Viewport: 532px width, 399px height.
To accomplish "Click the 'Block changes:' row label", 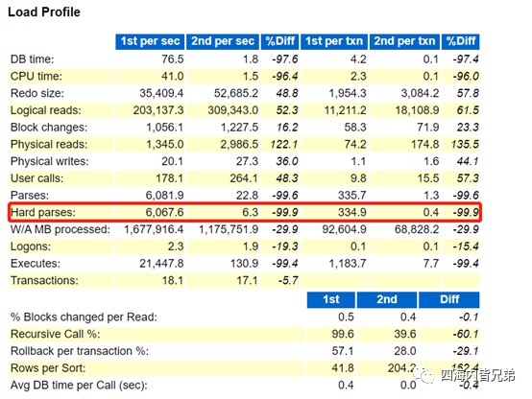I will pyautogui.click(x=49, y=128).
